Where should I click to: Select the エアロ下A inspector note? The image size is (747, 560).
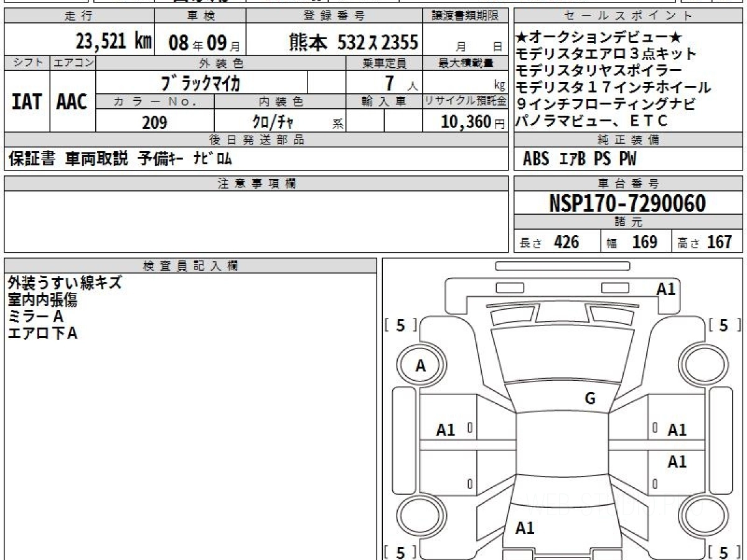tap(42, 334)
